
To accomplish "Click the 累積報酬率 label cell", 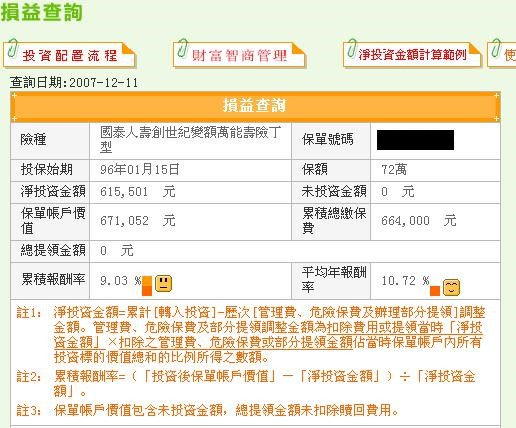I will (50, 281).
